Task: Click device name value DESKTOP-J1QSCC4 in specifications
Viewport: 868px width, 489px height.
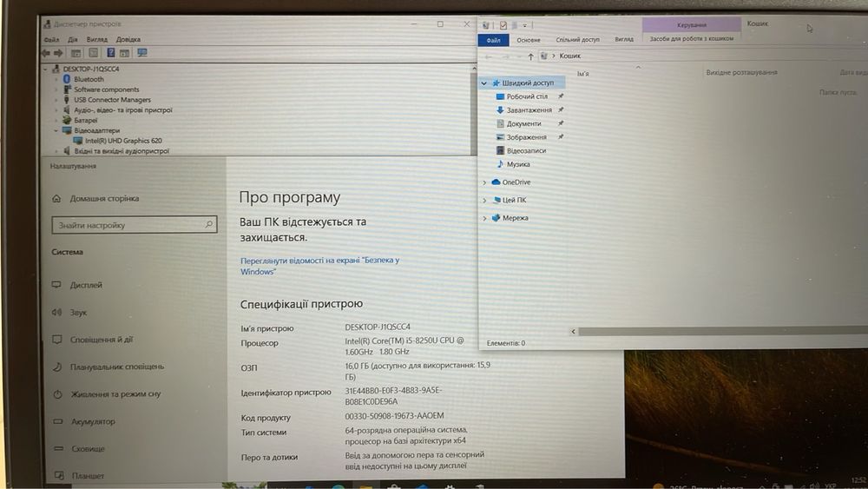Action: (378, 327)
